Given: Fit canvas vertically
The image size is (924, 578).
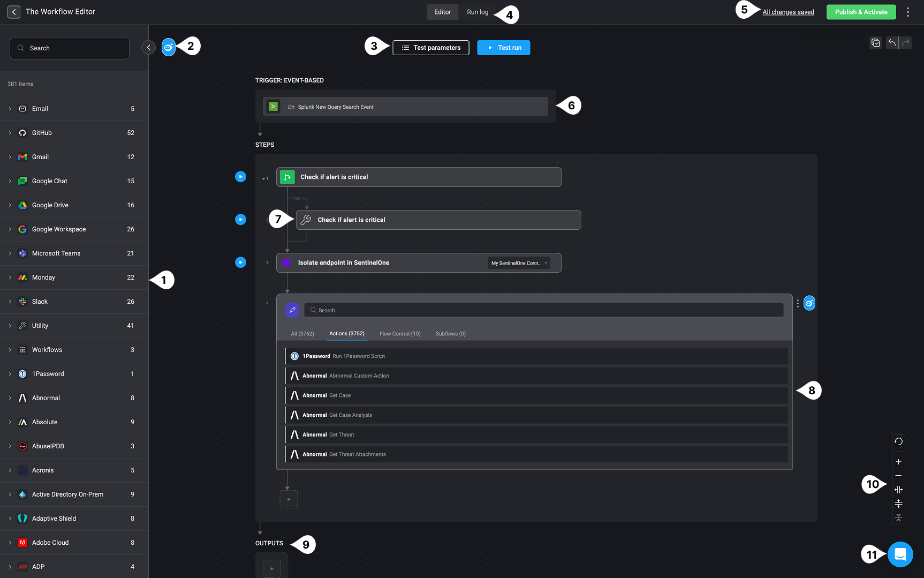Looking at the screenshot, I should tap(898, 504).
